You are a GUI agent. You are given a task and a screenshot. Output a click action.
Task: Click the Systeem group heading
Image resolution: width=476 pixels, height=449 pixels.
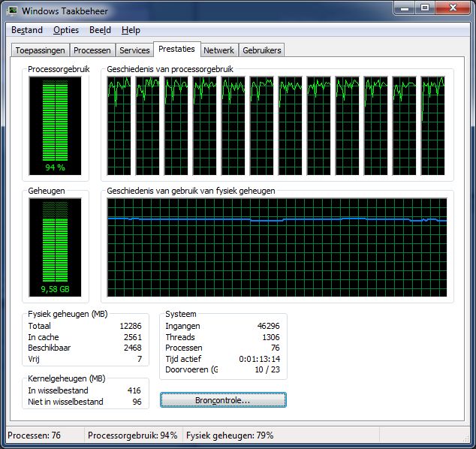click(x=181, y=314)
